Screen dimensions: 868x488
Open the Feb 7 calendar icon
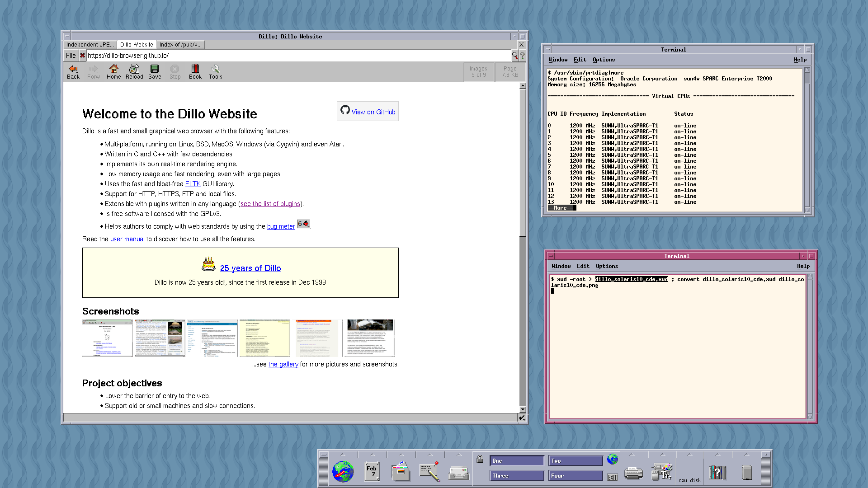372,471
